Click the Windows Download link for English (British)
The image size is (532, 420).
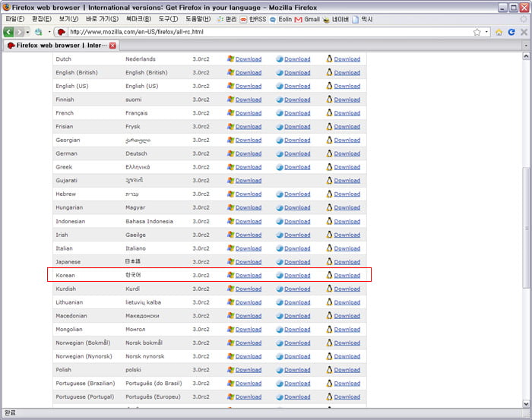[x=249, y=73]
